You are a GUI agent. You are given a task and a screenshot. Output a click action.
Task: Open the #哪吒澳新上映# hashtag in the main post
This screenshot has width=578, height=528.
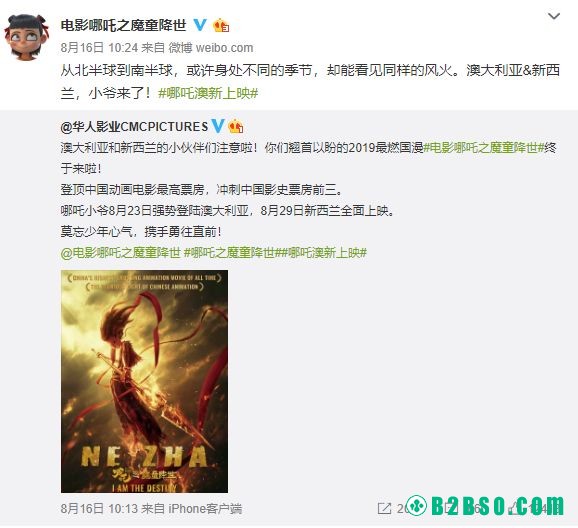(208, 93)
